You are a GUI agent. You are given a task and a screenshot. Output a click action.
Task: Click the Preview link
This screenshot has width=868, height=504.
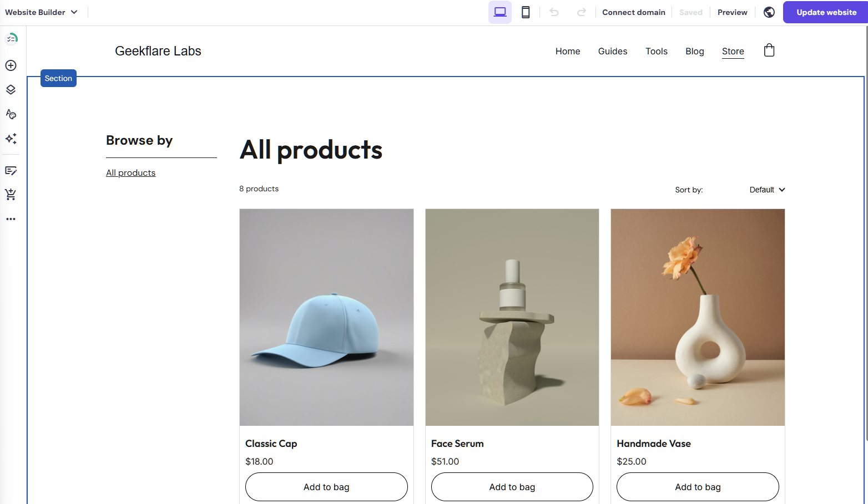click(x=732, y=12)
